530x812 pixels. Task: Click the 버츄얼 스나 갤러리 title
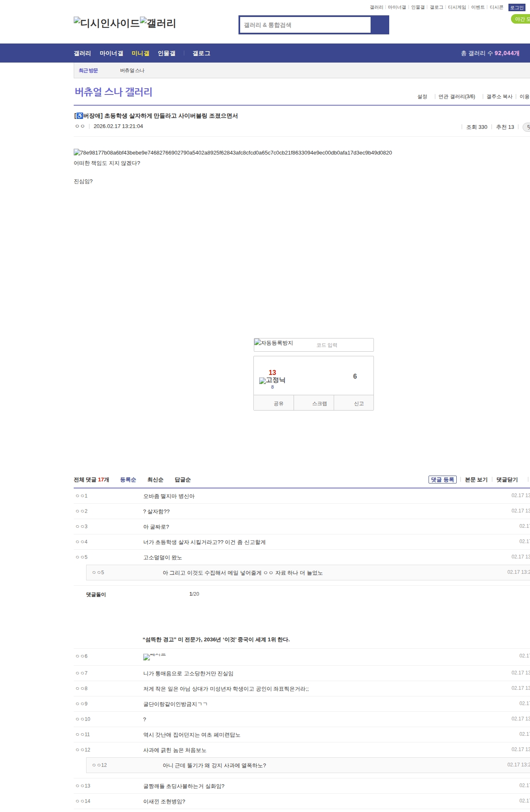[113, 92]
